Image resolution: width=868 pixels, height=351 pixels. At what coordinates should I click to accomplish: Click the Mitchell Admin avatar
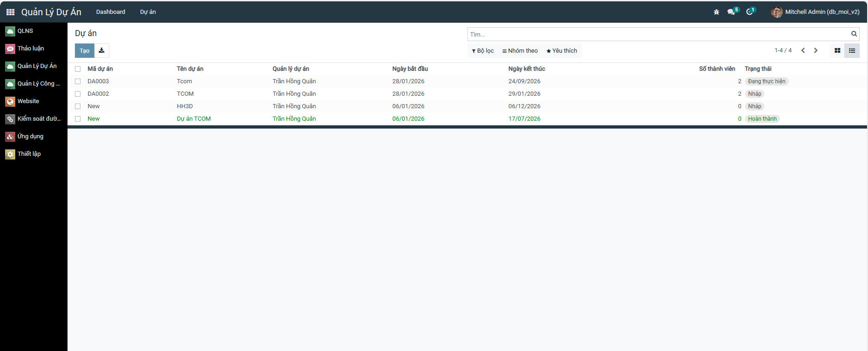(x=777, y=12)
